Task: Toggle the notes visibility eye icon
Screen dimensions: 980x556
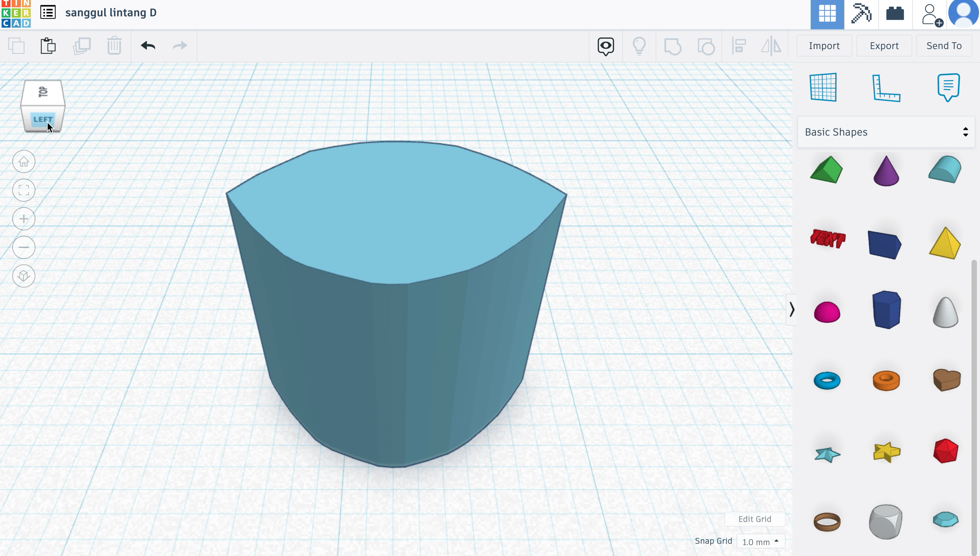Action: [606, 46]
